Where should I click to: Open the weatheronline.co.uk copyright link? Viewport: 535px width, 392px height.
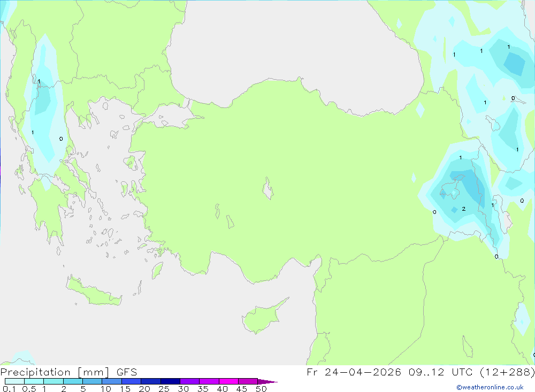click(490, 387)
